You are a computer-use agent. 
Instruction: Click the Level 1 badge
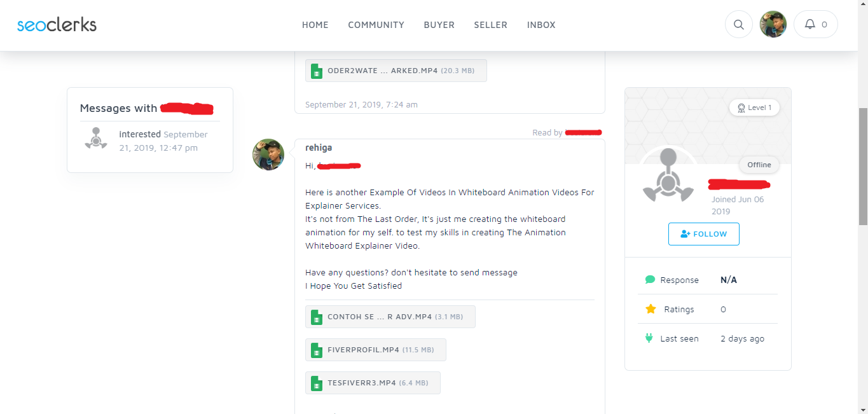click(x=754, y=107)
